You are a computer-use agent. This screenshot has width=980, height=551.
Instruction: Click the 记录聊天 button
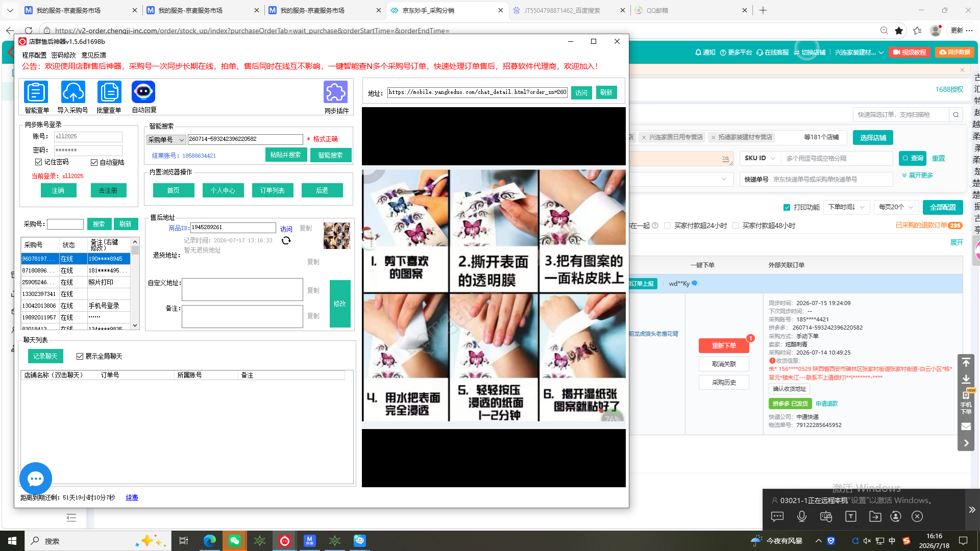[x=45, y=356]
